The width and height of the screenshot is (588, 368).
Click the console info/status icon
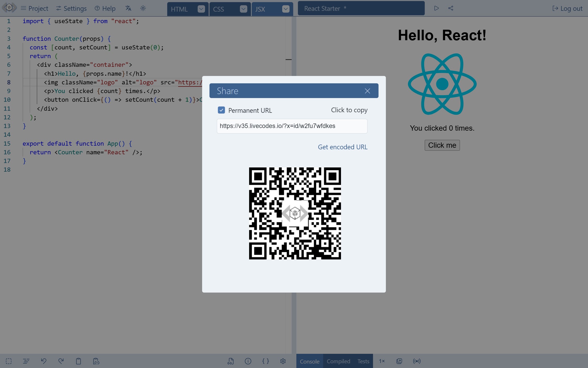tap(247, 361)
